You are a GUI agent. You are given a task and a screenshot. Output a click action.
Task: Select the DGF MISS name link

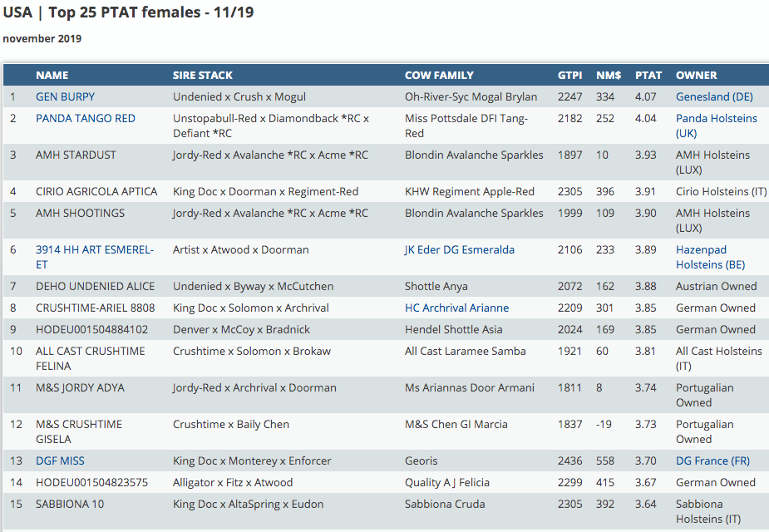(x=60, y=461)
